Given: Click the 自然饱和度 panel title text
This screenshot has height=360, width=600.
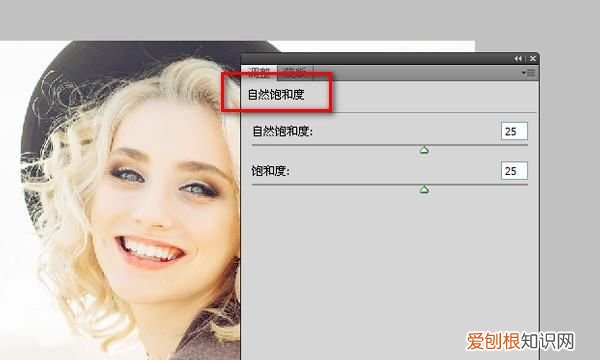Looking at the screenshot, I should 276,94.
